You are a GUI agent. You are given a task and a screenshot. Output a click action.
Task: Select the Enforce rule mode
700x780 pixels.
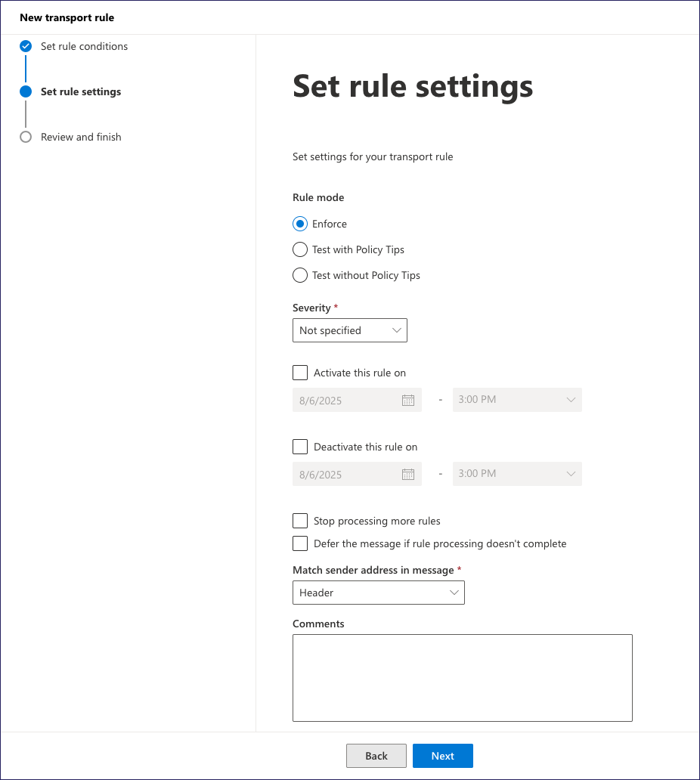click(300, 224)
